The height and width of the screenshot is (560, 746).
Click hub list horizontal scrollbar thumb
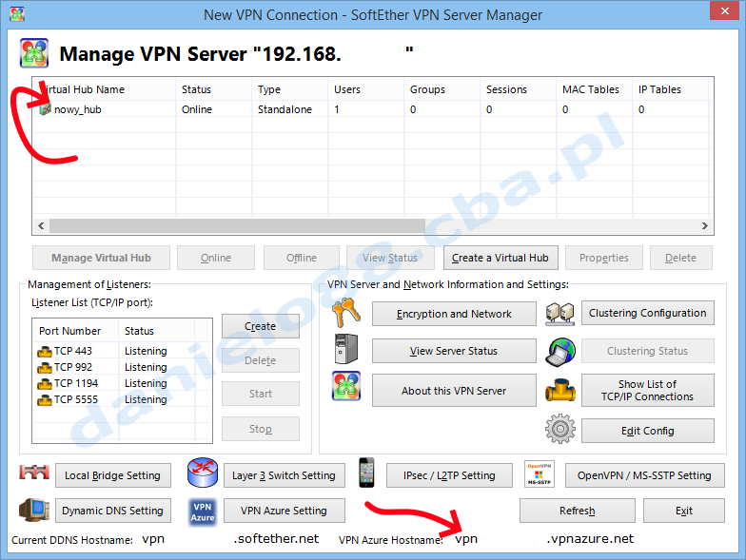click(237, 226)
